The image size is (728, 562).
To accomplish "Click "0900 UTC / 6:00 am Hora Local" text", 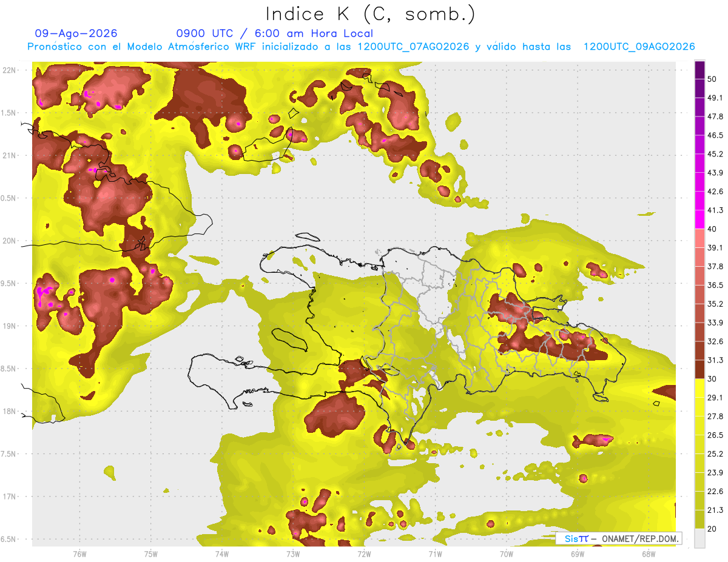I will [275, 33].
